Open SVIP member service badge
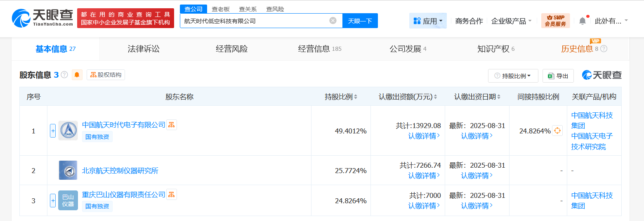Screen dimensions: 644x221 coord(555,21)
